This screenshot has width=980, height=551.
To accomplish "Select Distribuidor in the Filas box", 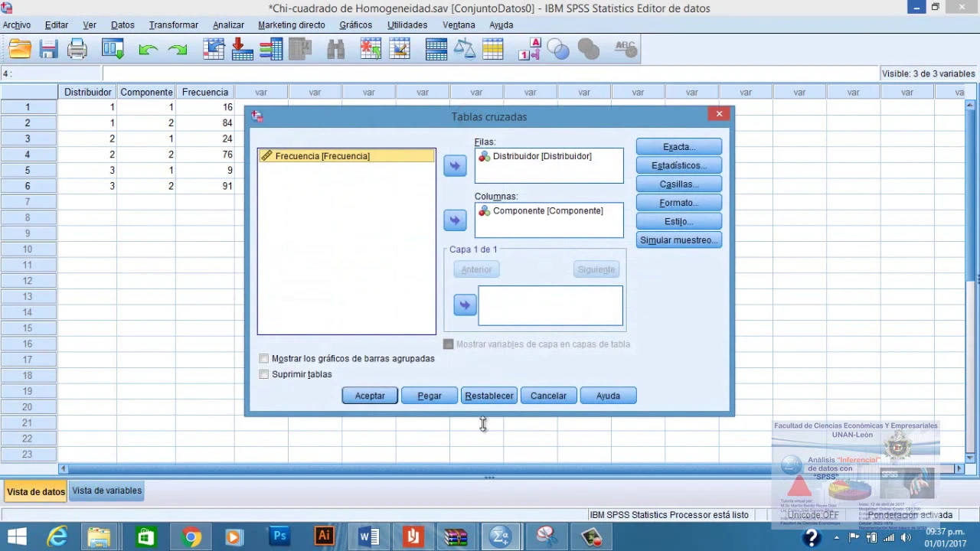I will (x=542, y=156).
